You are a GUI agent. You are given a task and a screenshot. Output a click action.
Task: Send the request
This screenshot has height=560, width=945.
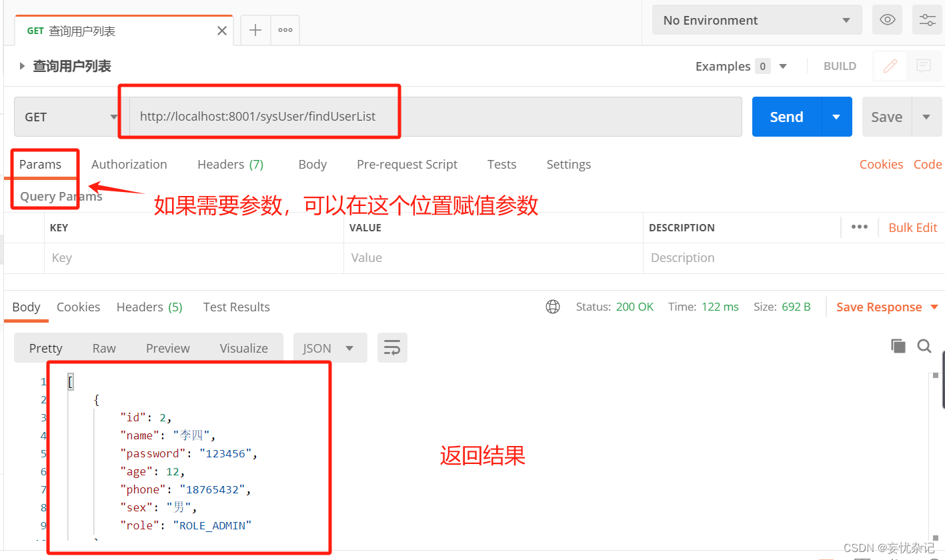(786, 117)
